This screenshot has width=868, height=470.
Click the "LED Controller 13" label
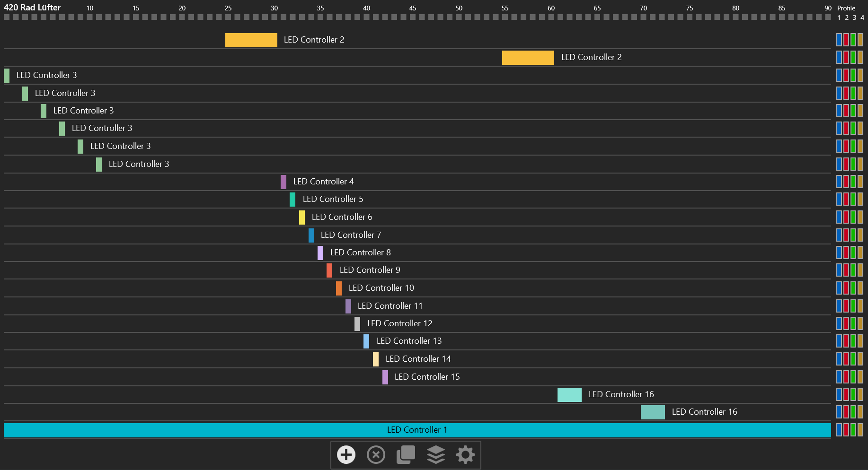pyautogui.click(x=409, y=341)
